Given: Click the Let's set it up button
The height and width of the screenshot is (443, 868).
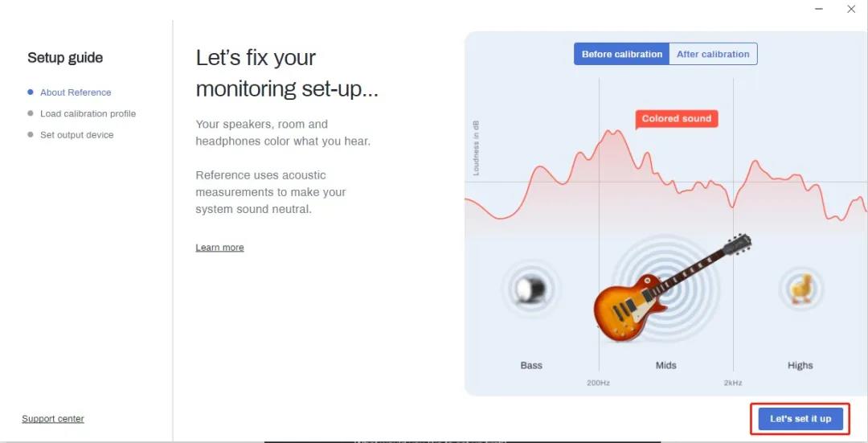Looking at the screenshot, I should (x=800, y=419).
